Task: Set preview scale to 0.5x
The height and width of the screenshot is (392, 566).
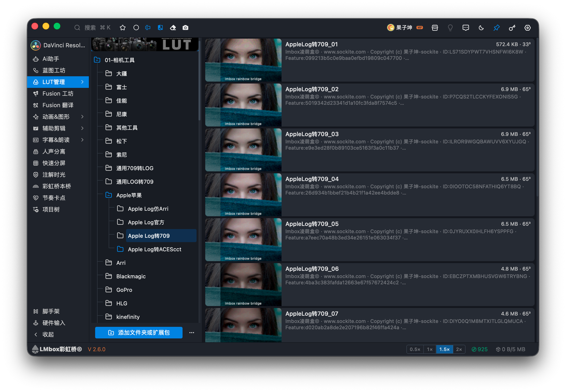Action: [415, 349]
